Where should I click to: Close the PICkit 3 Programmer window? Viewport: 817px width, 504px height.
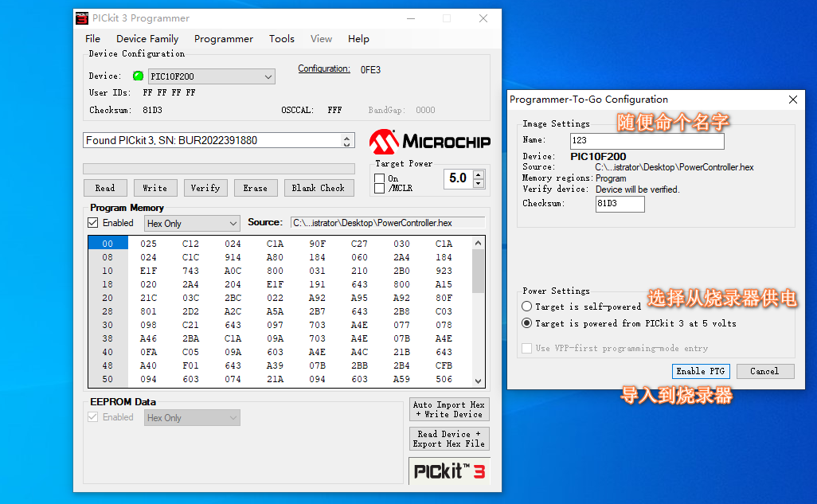(x=483, y=18)
